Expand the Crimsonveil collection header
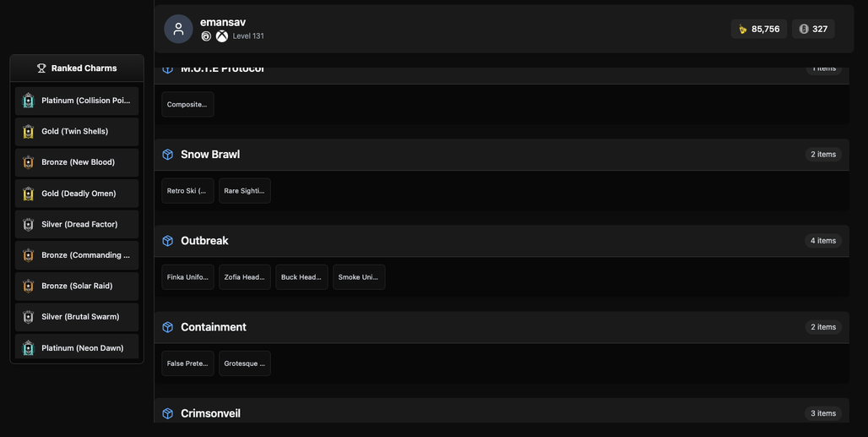Screen dimensions: 868x437 [502, 411]
